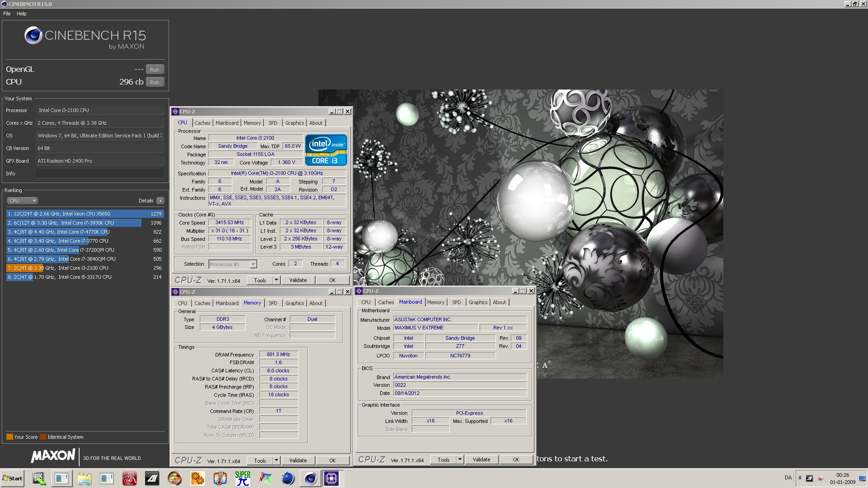Click the Show desktop monitor icon
The height and width of the screenshot is (488, 868).
pyautogui.click(x=862, y=479)
